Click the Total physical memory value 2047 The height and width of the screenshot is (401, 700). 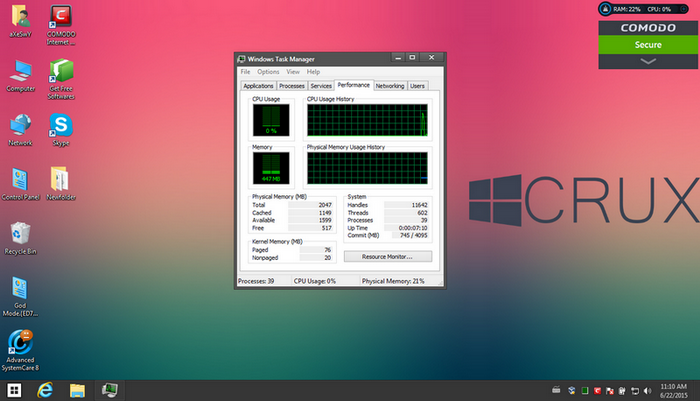tap(325, 205)
